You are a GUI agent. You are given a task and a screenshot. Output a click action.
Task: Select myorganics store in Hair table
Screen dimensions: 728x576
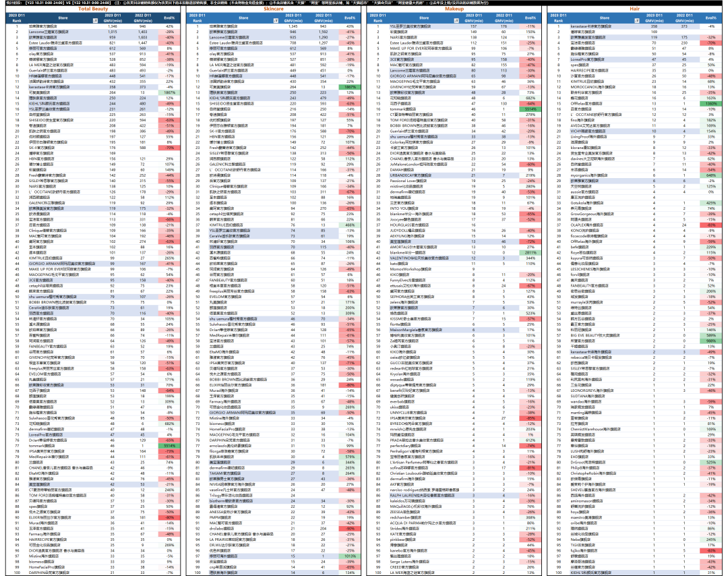588,175
